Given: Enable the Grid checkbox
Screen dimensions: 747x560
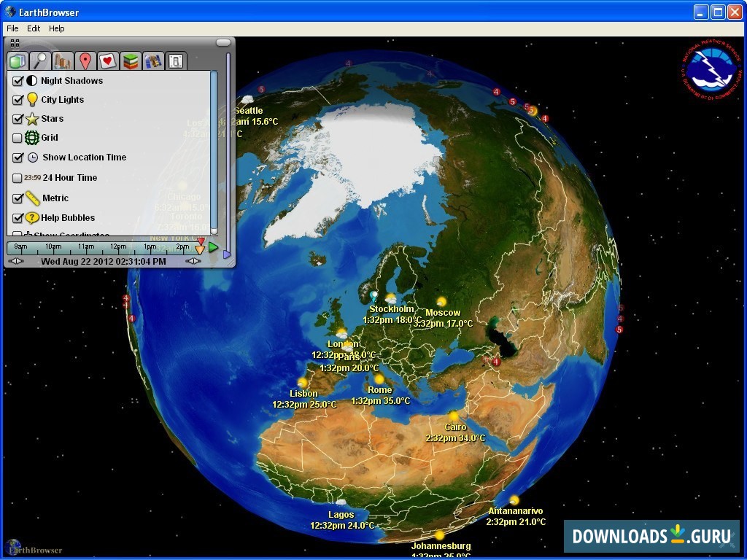Looking at the screenshot, I should (x=19, y=138).
